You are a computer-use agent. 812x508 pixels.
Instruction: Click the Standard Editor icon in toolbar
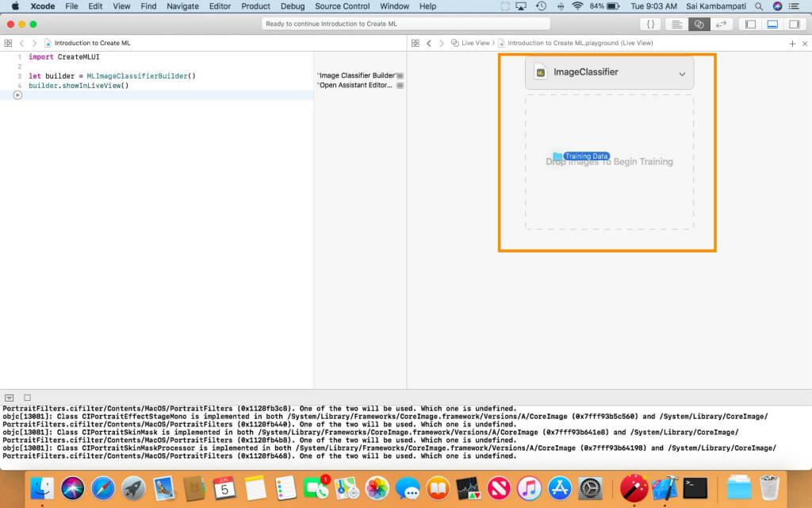point(676,25)
